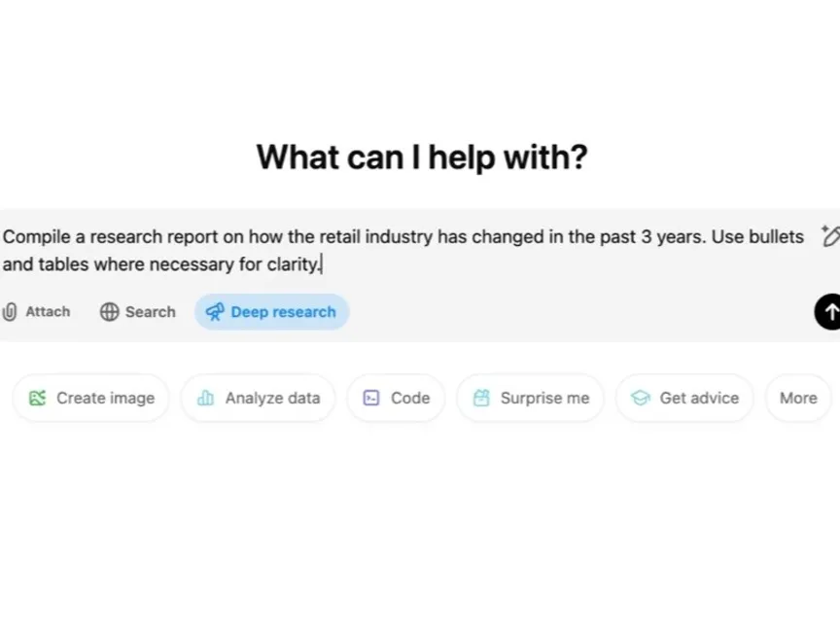Click inside the prompt text field
Image resolution: width=840 pixels, height=630 pixels.
[x=389, y=250]
